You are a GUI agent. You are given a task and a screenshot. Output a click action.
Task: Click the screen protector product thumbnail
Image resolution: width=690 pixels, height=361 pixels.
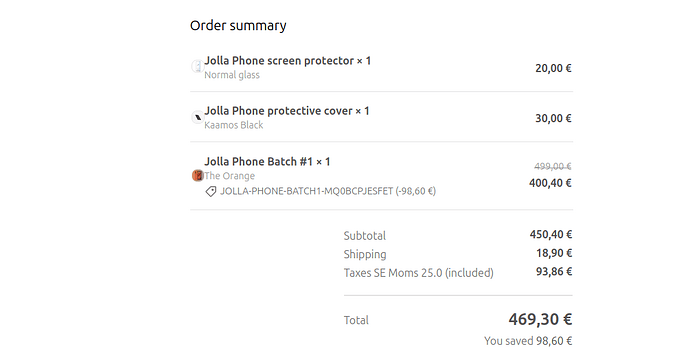point(197,66)
